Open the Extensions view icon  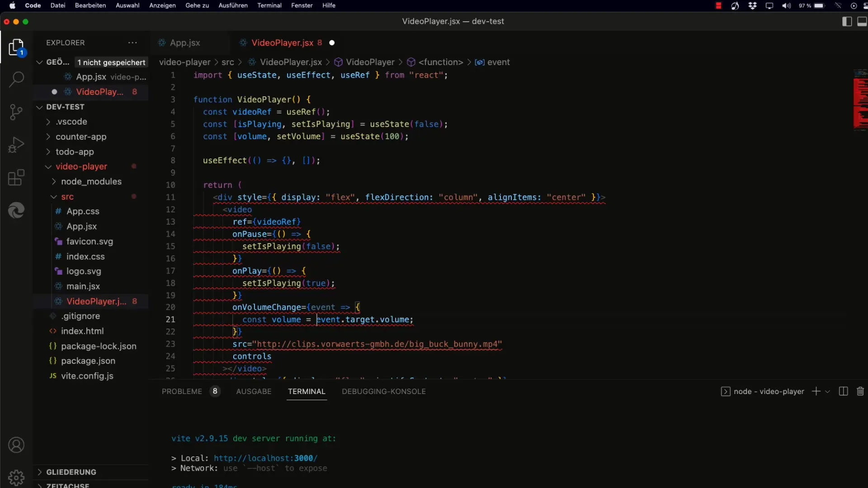(x=16, y=178)
